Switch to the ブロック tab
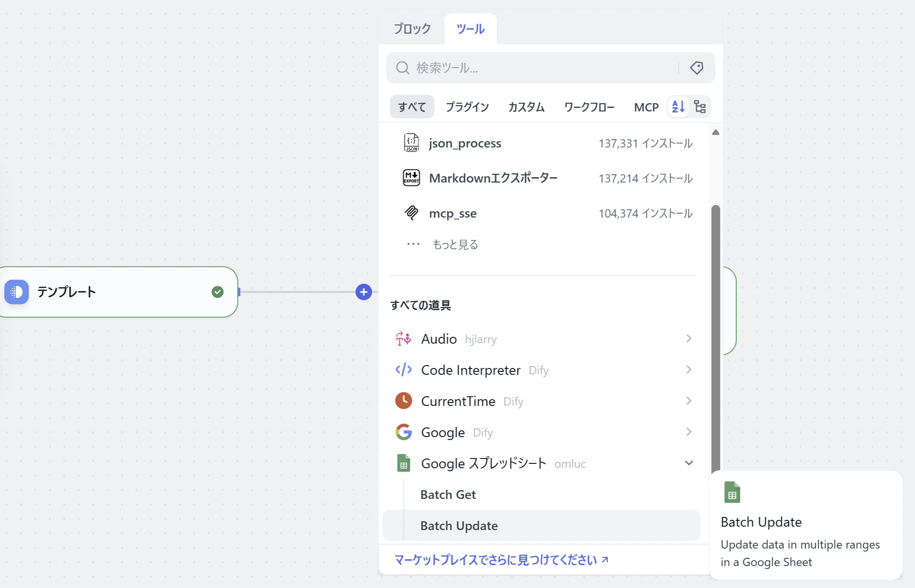The width and height of the screenshot is (915, 588). [412, 29]
